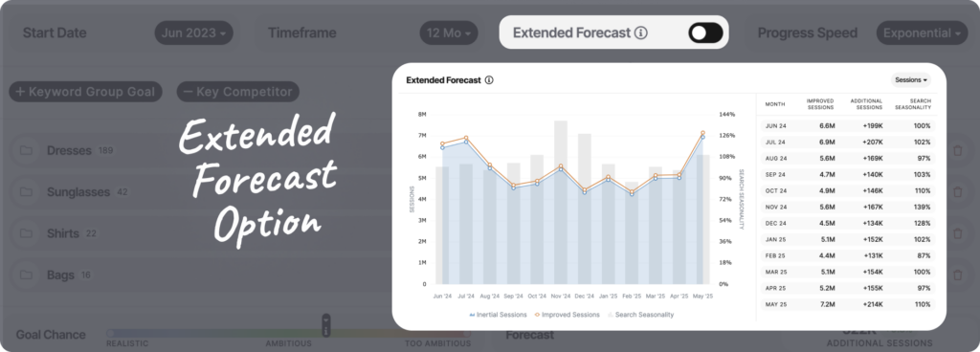
Task: Click the Goal Chance slider handle
Action: tap(325, 325)
